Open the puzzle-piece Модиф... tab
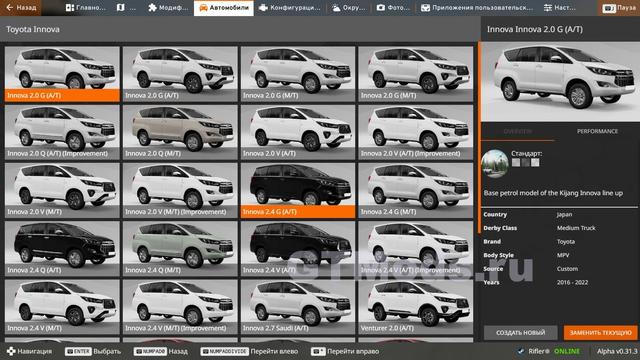Image resolution: width=640 pixels, height=360 pixels. tap(168, 8)
